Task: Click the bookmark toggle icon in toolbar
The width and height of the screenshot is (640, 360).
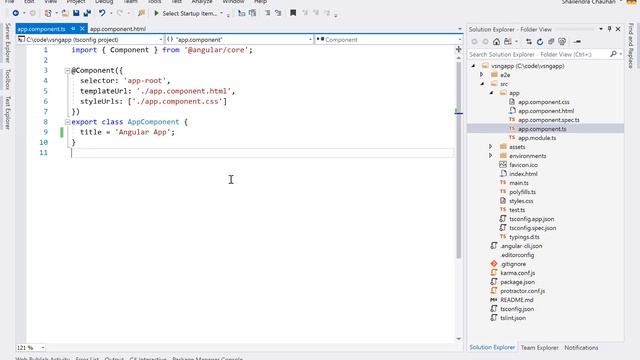Action: (x=293, y=13)
